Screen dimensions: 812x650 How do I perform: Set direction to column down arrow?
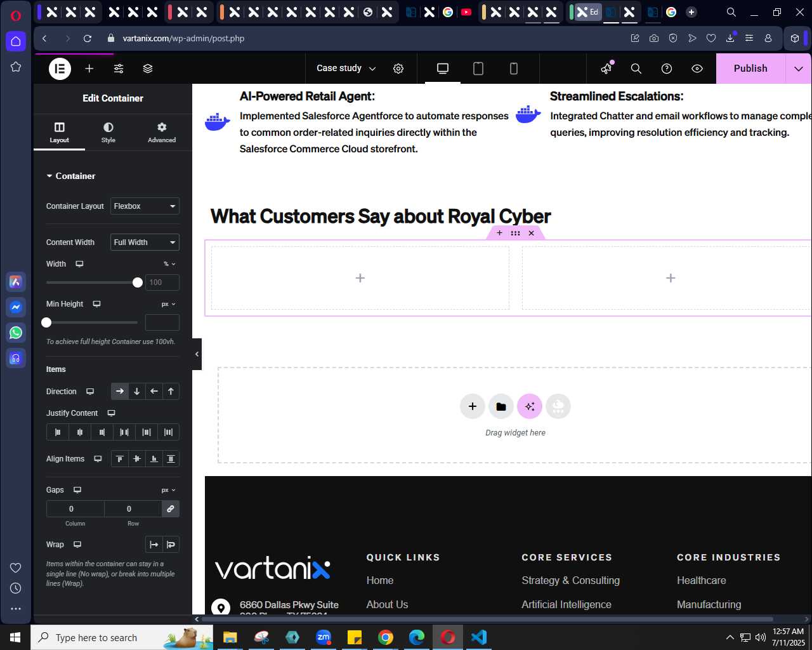tap(136, 392)
